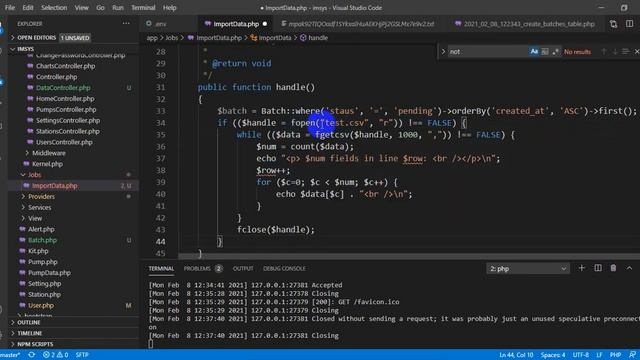Open User.php in explorer

(41, 305)
